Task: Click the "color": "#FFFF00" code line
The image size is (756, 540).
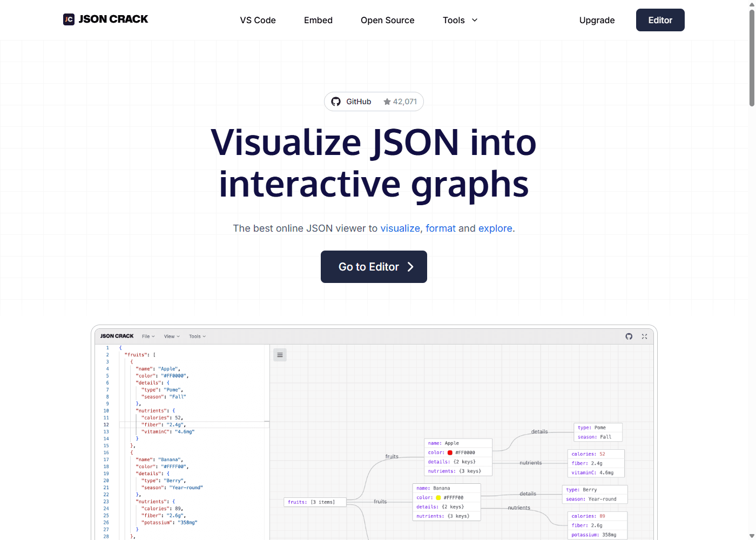Action: click(x=163, y=467)
